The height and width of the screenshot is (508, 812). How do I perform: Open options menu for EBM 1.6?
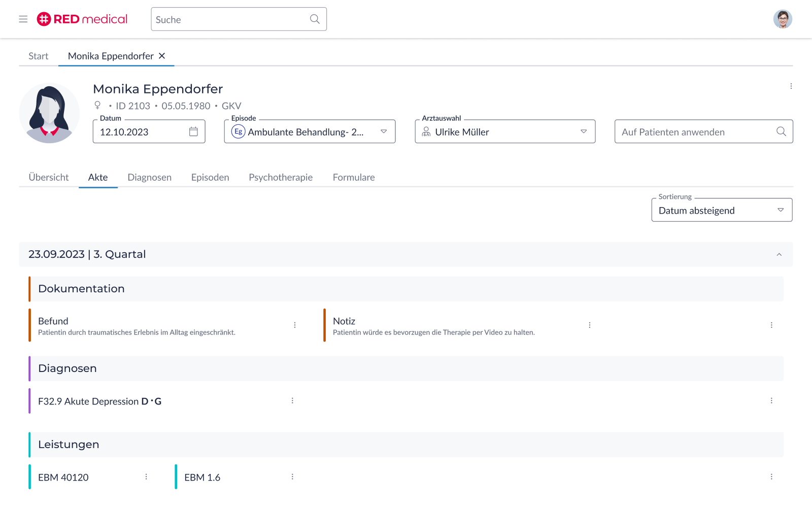pyautogui.click(x=292, y=477)
